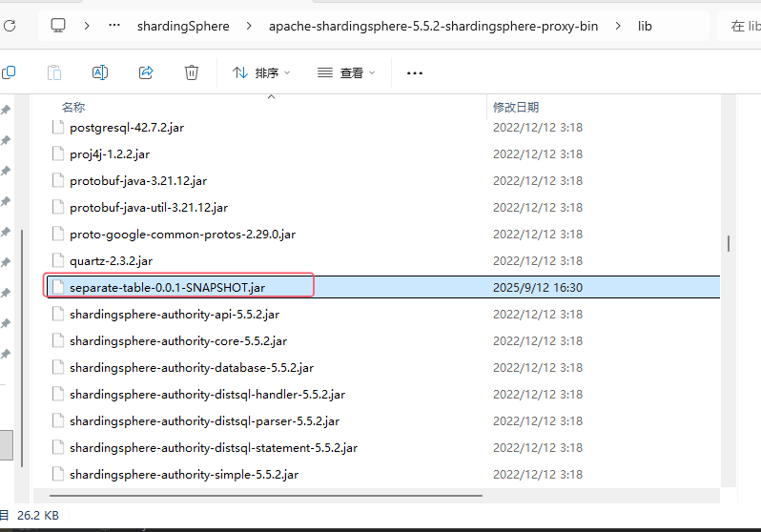Click file icon of shardingsphere-authority-distsql-parser-5.5.2.jar
Viewport: 761px width, 532px height.
58,420
